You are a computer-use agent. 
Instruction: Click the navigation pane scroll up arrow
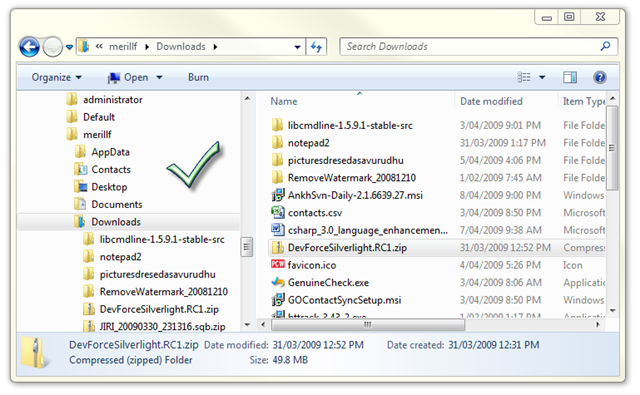(x=247, y=98)
